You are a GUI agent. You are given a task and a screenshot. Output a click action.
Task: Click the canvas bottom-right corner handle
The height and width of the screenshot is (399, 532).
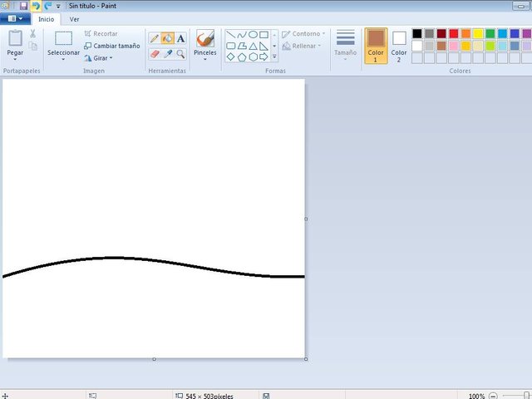306,359
